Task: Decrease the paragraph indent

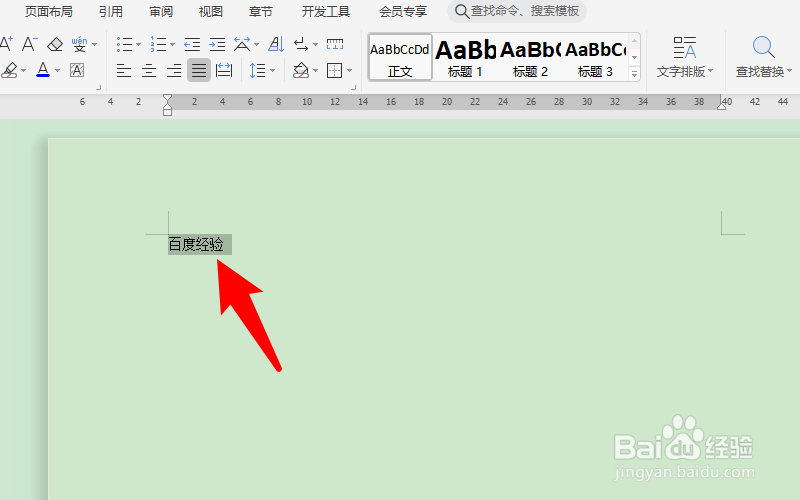Action: [x=192, y=44]
